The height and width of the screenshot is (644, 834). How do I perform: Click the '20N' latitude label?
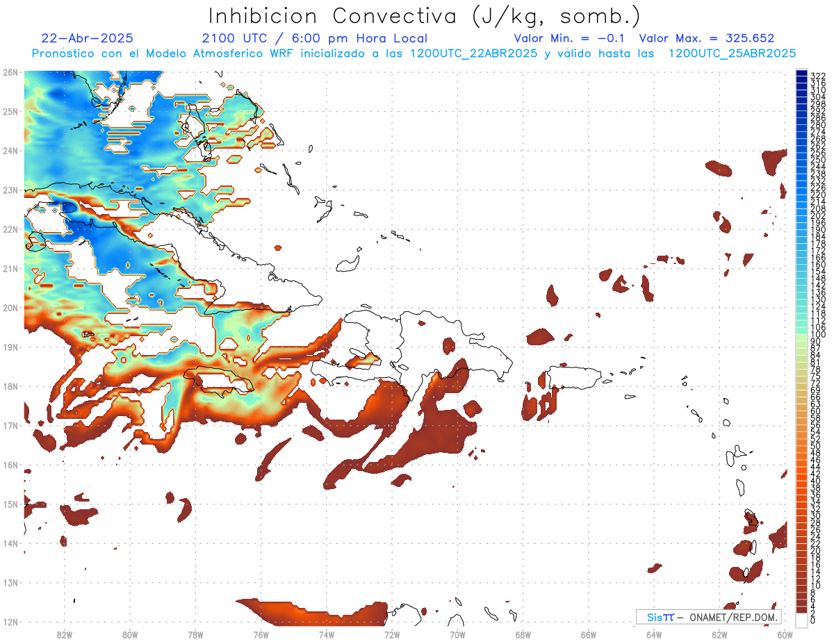pyautogui.click(x=10, y=308)
